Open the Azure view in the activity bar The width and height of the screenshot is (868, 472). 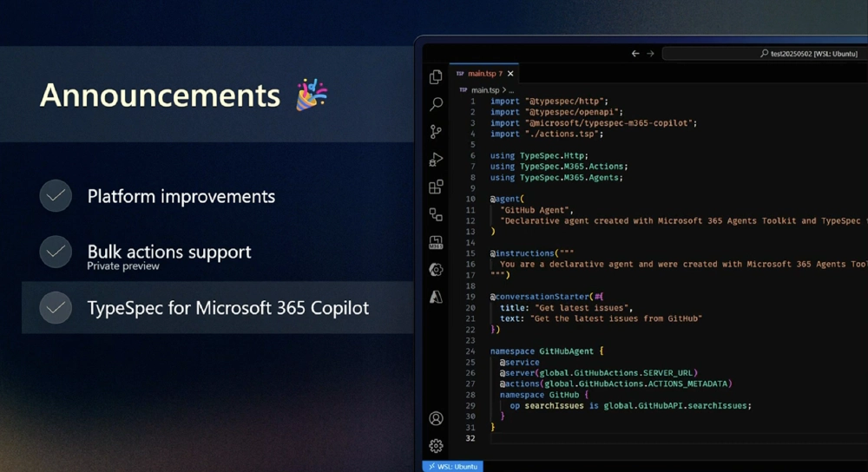[x=436, y=297]
